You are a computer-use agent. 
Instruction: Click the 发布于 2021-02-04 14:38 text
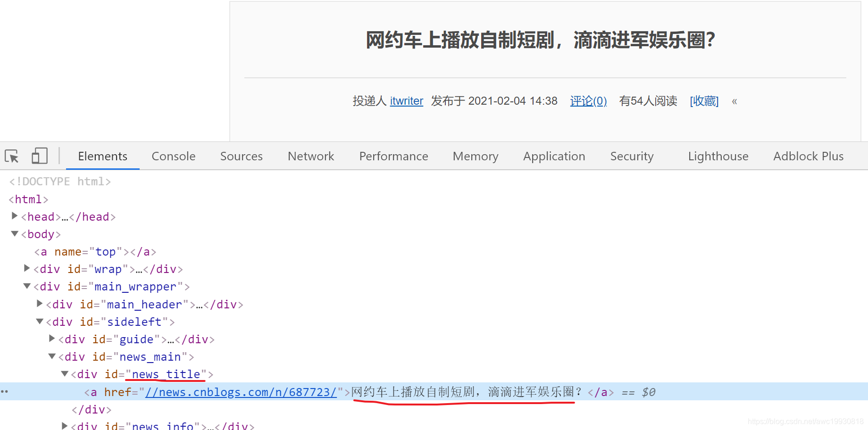494,101
